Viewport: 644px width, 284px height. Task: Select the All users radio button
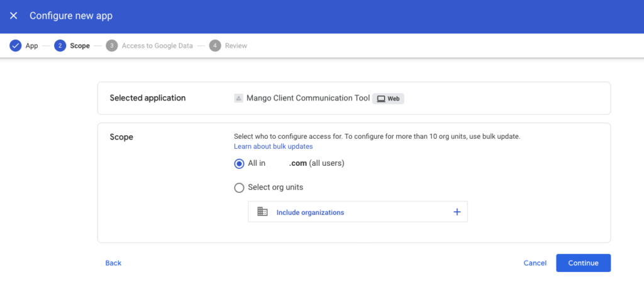[238, 164]
